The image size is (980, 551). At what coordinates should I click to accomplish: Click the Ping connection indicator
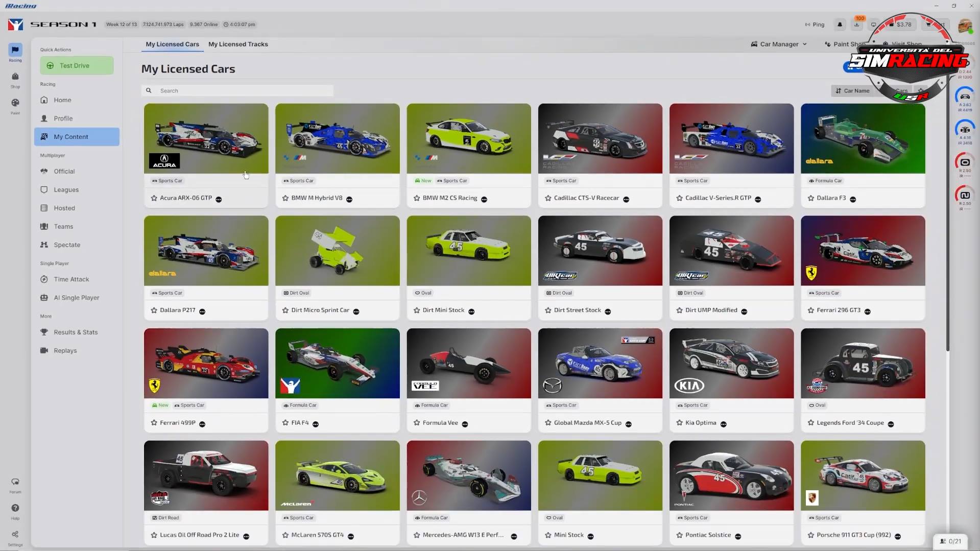point(815,25)
